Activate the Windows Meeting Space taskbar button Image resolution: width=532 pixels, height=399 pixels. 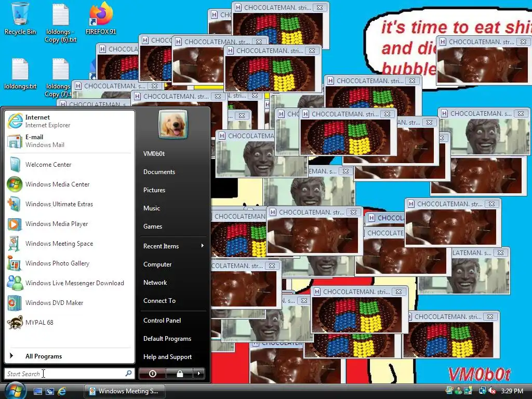tap(124, 391)
